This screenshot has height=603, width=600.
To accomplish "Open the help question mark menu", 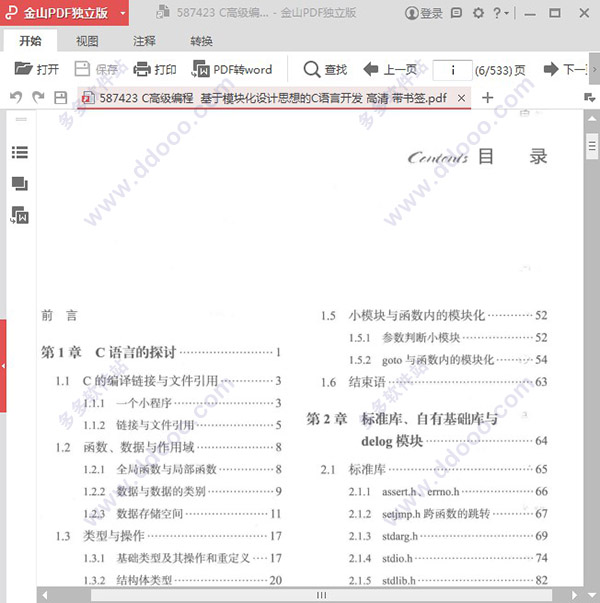I will 501,13.
